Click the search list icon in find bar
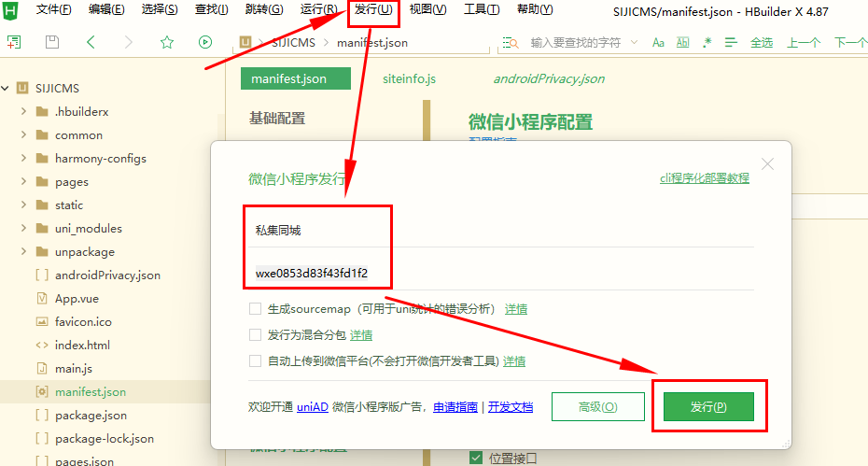Viewport: 868px width, 466px height. [511, 43]
